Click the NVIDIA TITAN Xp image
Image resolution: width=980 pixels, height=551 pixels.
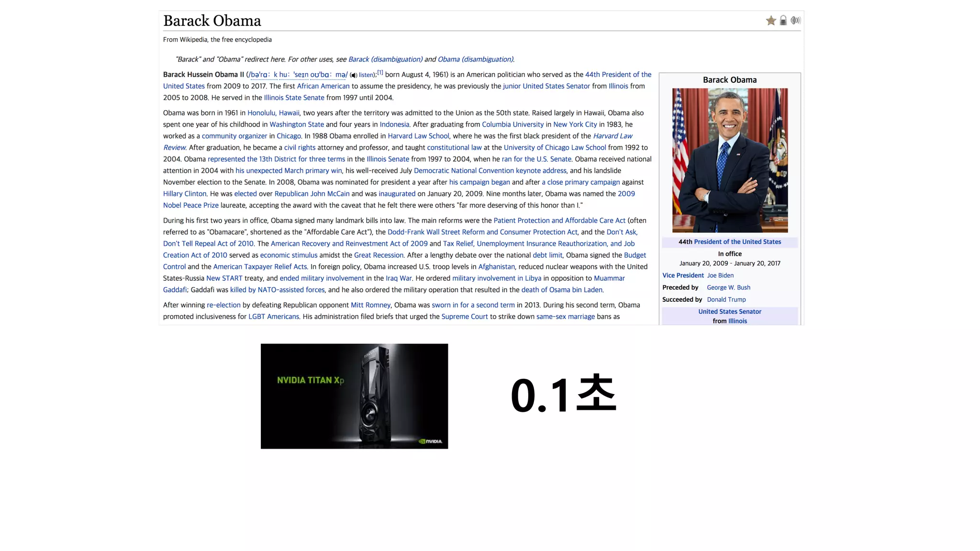click(354, 396)
